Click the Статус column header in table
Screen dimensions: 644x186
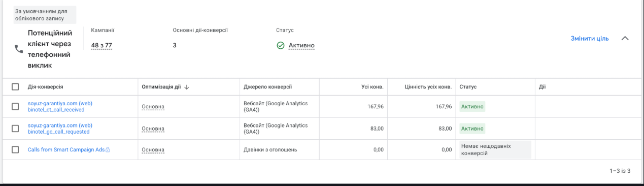click(468, 87)
